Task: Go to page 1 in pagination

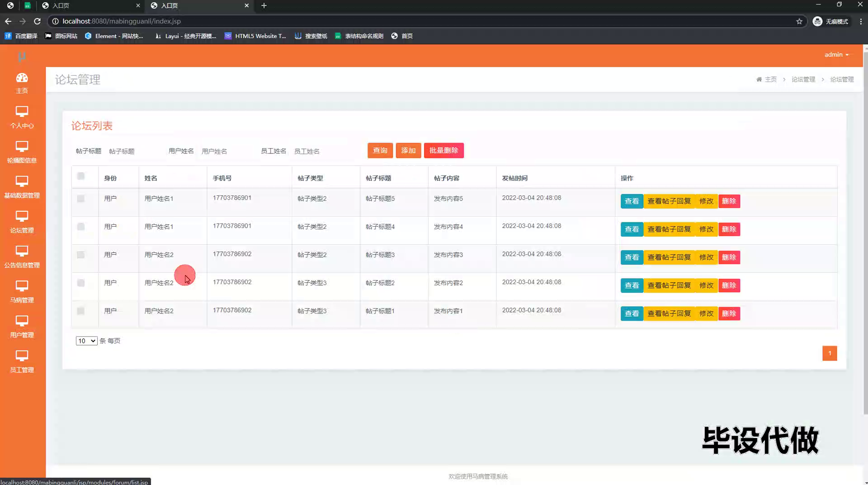Action: pyautogui.click(x=830, y=353)
